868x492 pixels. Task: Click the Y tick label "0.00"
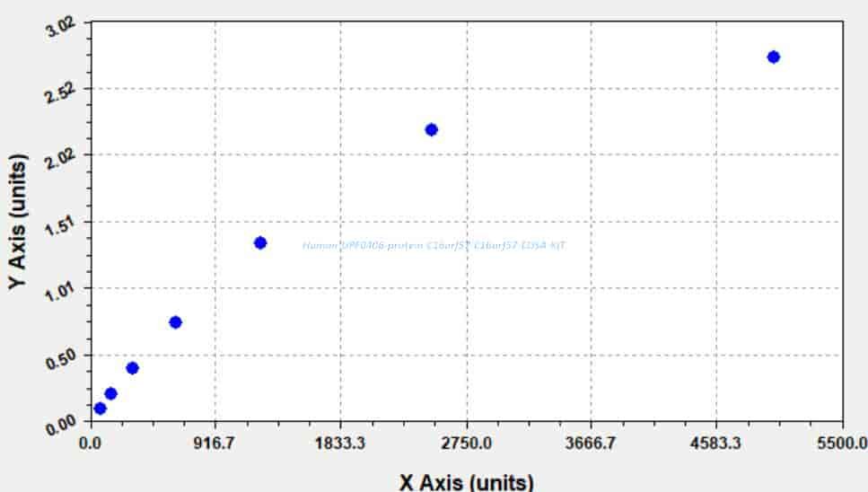[x=60, y=425]
